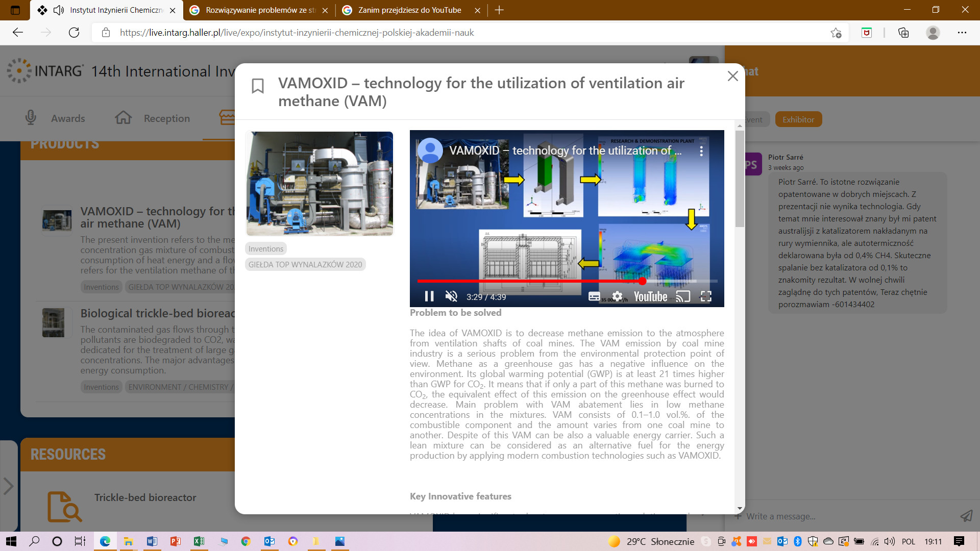The image size is (980, 551).
Task: Open VAMOXID product in list
Action: pyautogui.click(x=157, y=217)
